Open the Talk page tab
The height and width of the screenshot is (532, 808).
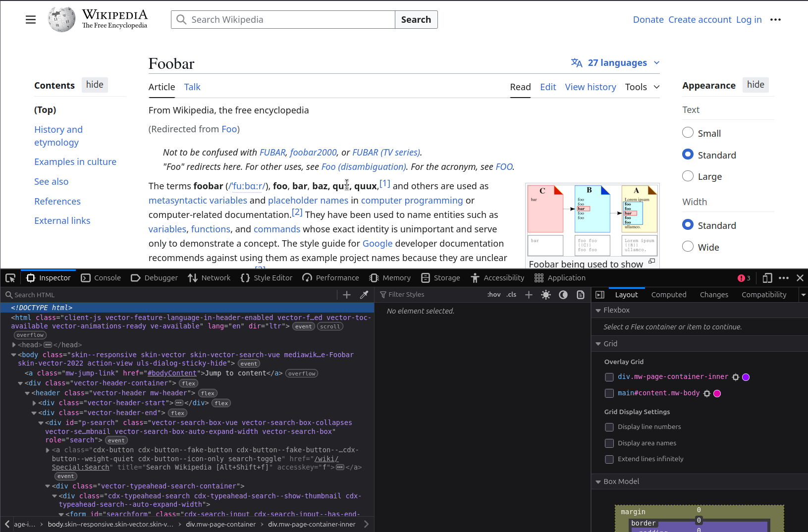(x=192, y=87)
